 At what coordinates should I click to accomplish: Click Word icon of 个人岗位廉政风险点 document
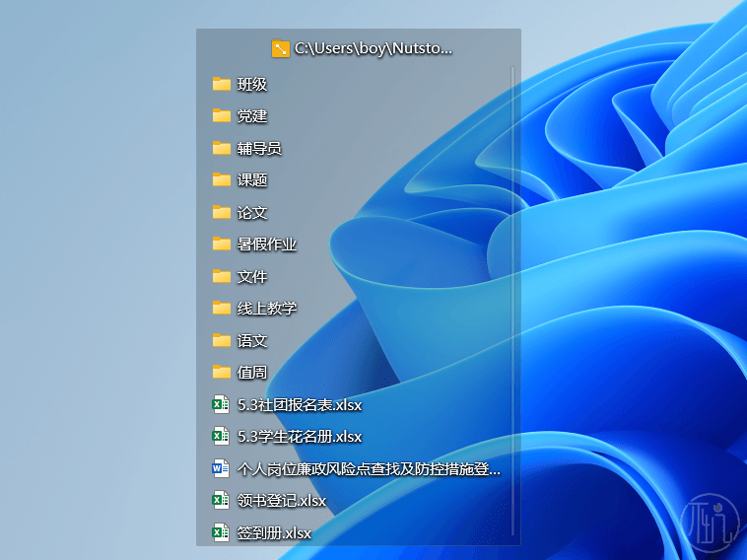pyautogui.click(x=222, y=468)
